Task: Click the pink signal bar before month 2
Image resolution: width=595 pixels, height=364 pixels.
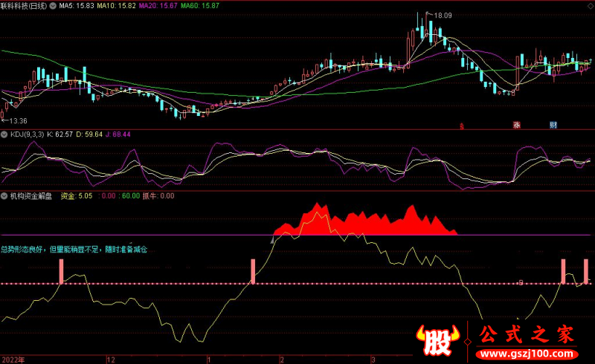Action: (253, 271)
